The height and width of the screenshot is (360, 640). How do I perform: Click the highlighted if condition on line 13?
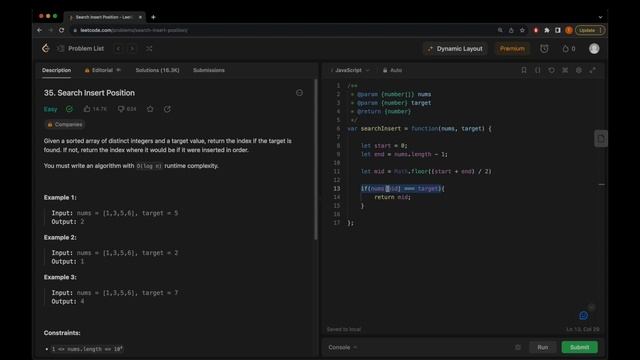click(x=402, y=189)
